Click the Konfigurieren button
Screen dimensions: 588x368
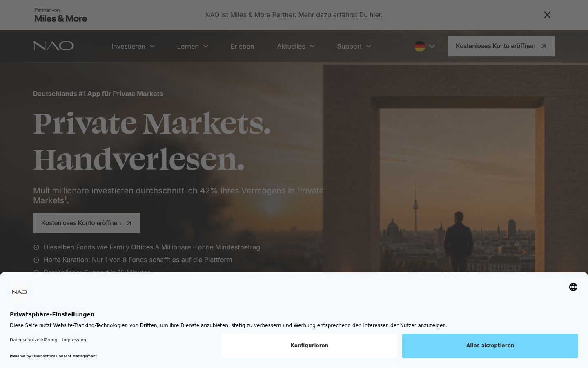[x=310, y=346]
